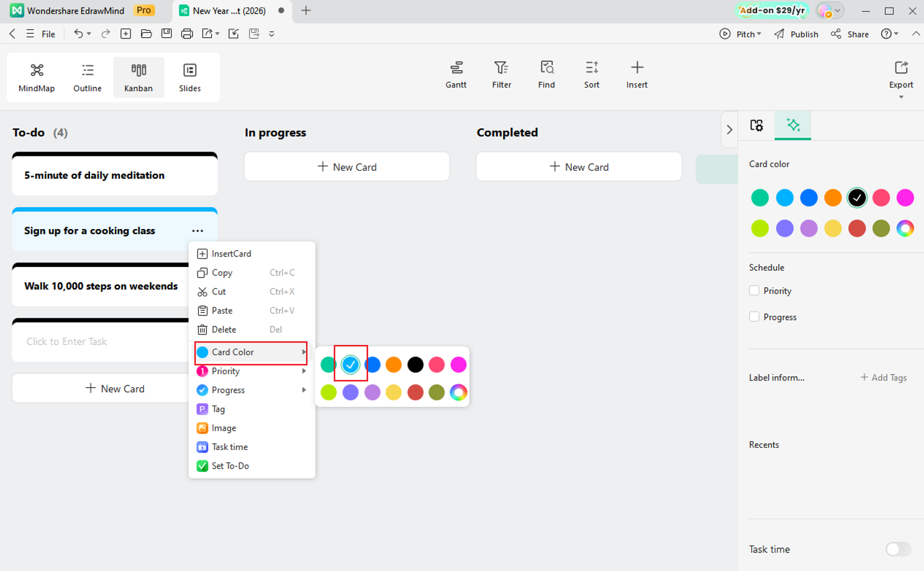Click the undo arrow icon
Viewport: 924px width, 571px height.
tap(78, 34)
